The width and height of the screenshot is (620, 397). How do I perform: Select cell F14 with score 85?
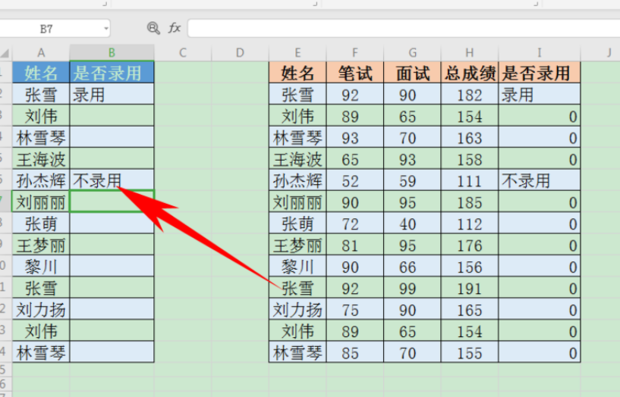pos(355,352)
